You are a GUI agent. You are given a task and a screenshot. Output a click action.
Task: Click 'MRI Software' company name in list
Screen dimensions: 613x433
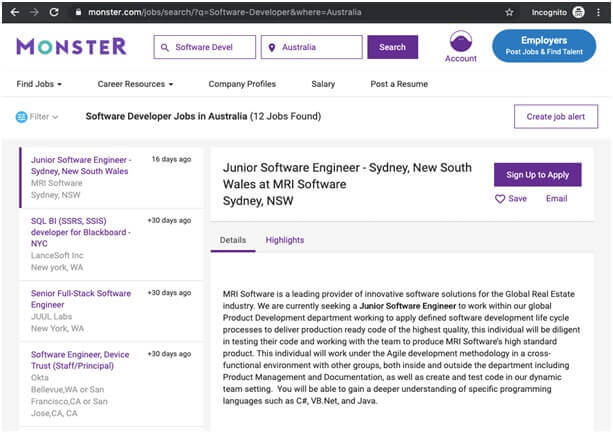click(x=57, y=183)
